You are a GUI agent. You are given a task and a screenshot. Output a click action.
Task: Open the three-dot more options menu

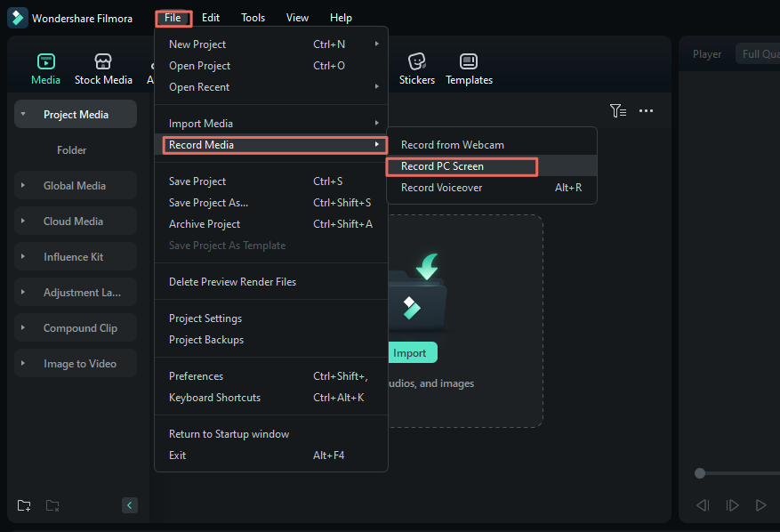click(646, 110)
